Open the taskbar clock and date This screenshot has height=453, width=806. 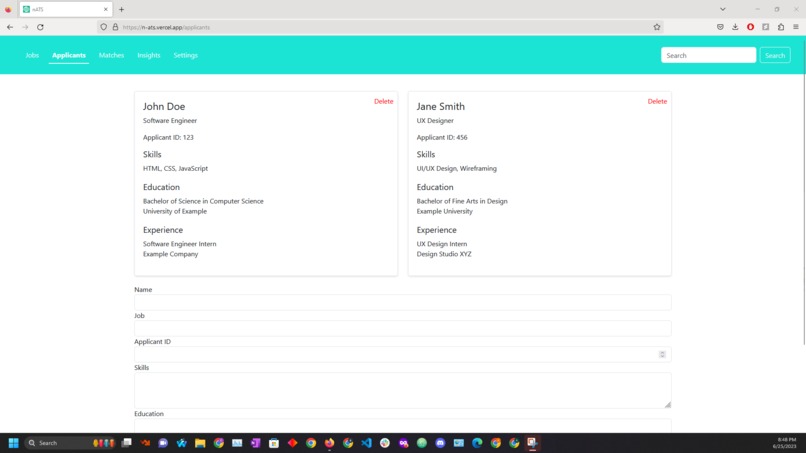785,443
